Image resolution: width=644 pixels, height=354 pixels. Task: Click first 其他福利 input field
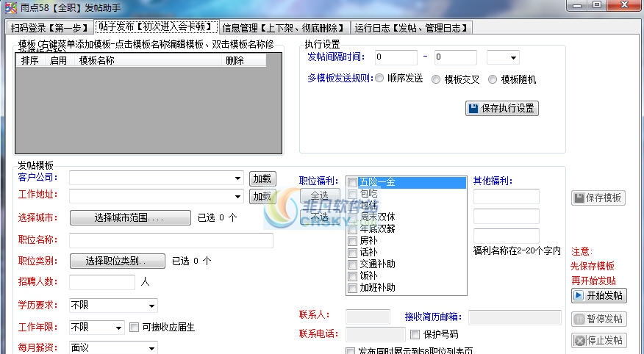tap(506, 197)
